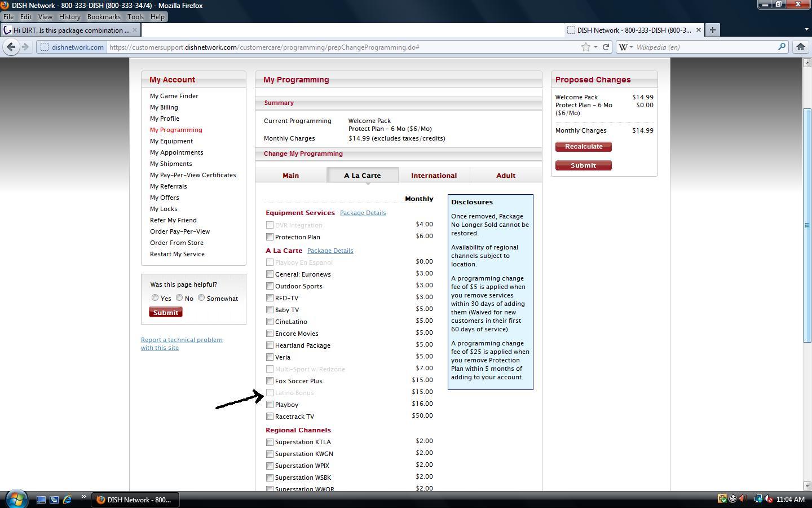Click Show Desktop quick launch icon
Image resolution: width=812 pixels, height=508 pixels.
click(x=41, y=500)
